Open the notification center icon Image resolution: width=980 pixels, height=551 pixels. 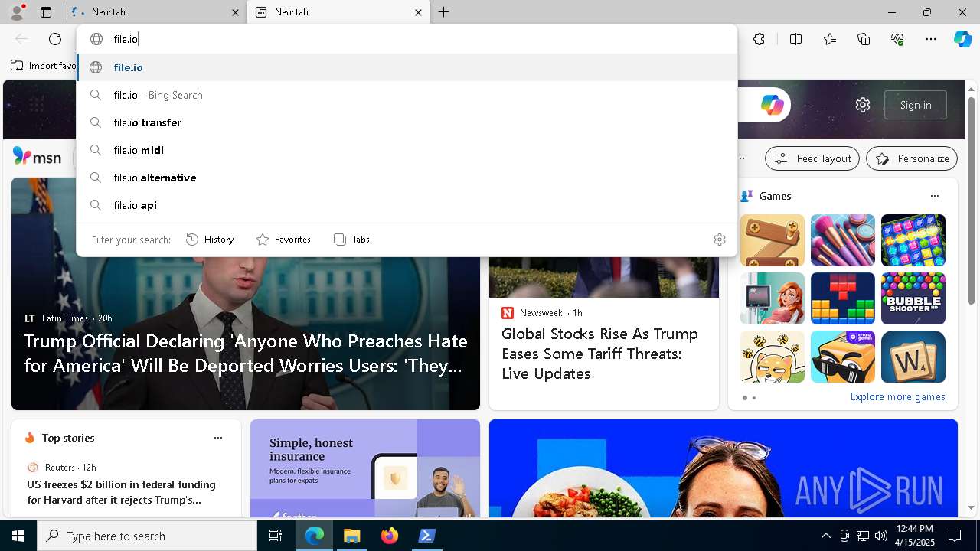pyautogui.click(x=955, y=536)
